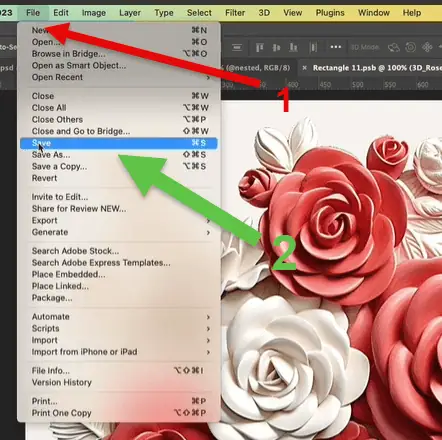Expand the Generate submenu
Image resolution: width=442 pixels, height=440 pixels.
point(119,232)
